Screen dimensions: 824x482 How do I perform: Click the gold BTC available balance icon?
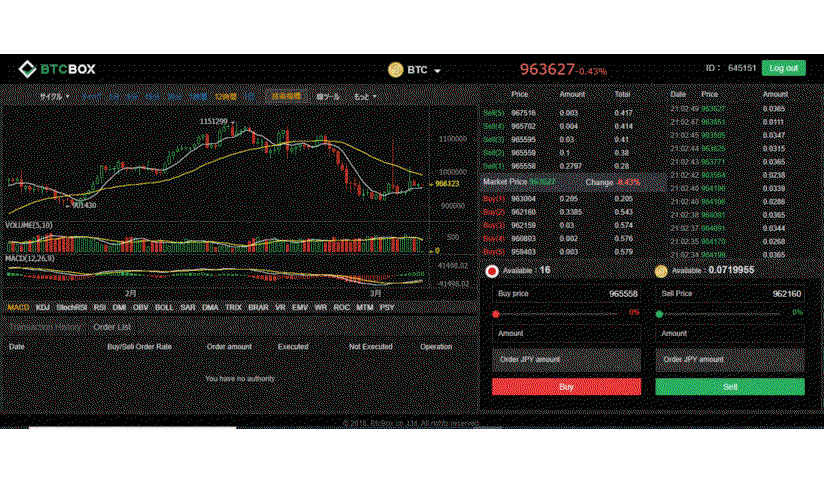coord(661,271)
